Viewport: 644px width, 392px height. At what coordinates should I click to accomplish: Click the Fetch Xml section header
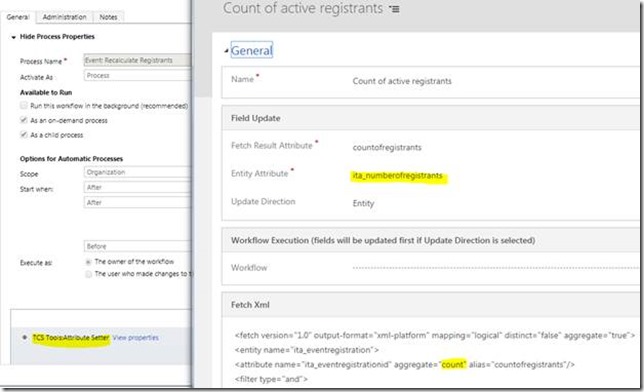click(430, 305)
